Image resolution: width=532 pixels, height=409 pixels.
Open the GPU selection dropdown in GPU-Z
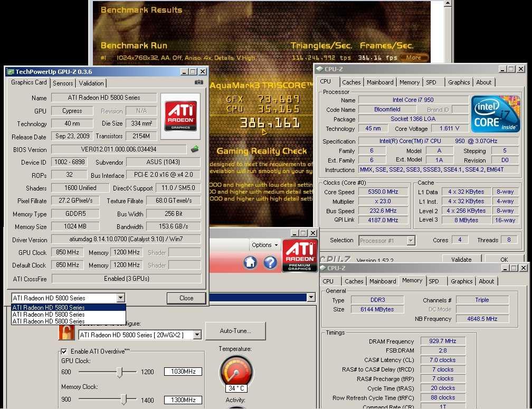[120, 298]
